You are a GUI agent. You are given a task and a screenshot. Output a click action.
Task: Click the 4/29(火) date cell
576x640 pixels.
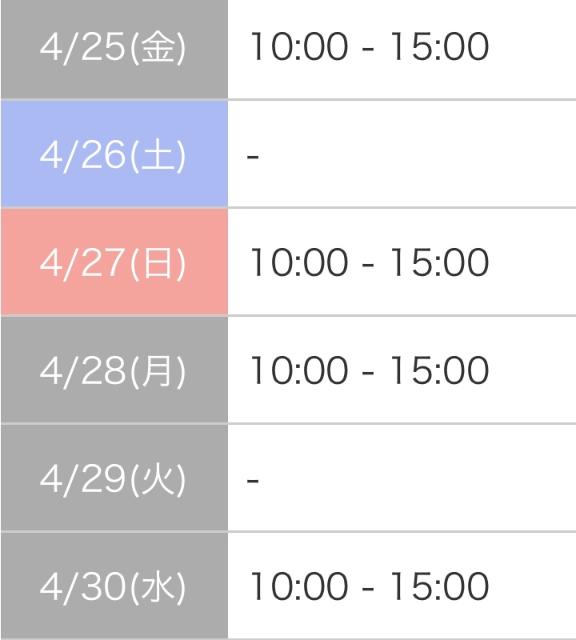114,478
